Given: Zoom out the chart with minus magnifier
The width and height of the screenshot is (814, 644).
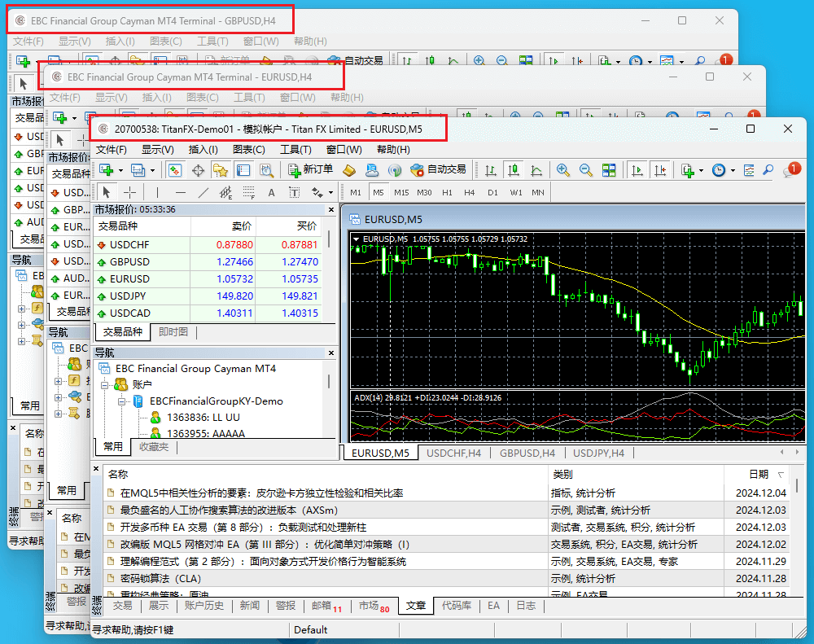Looking at the screenshot, I should tap(585, 170).
